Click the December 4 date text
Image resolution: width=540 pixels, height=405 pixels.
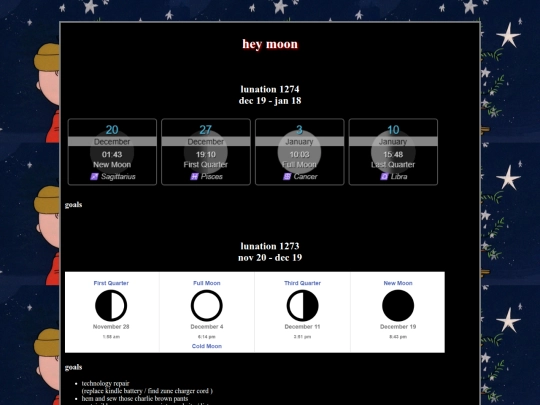pyautogui.click(x=207, y=327)
